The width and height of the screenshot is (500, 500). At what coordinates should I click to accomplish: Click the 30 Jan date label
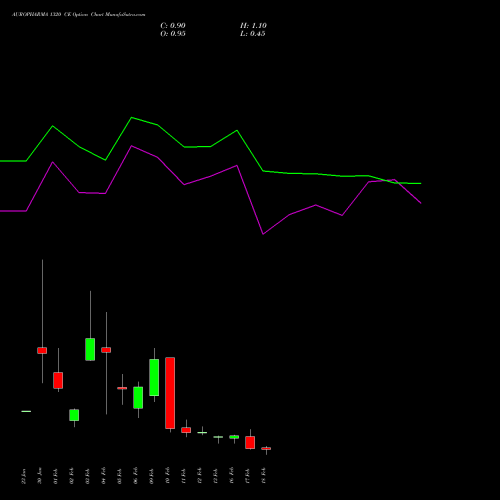39,476
